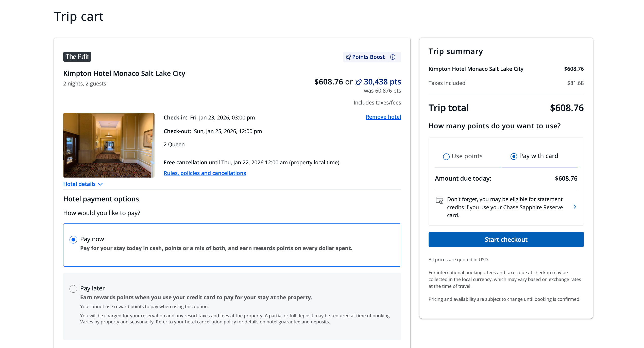Click 'You cannot use reward points' note
Image resolution: width=644 pixels, height=348 pixels.
[144, 307]
